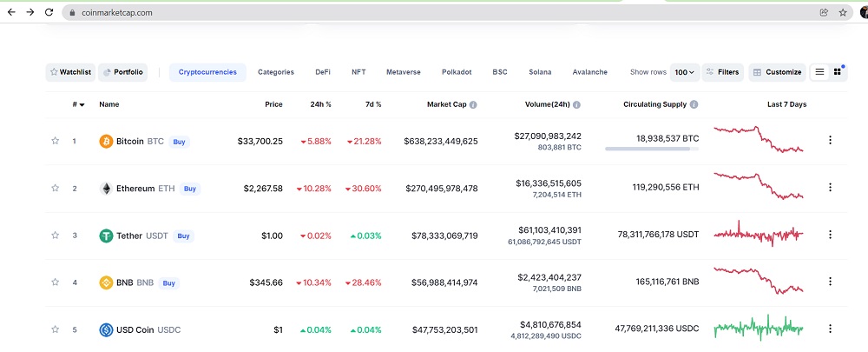Viewport: 868px width, 352px height.
Task: Sort by 24h % column header
Action: click(x=320, y=104)
